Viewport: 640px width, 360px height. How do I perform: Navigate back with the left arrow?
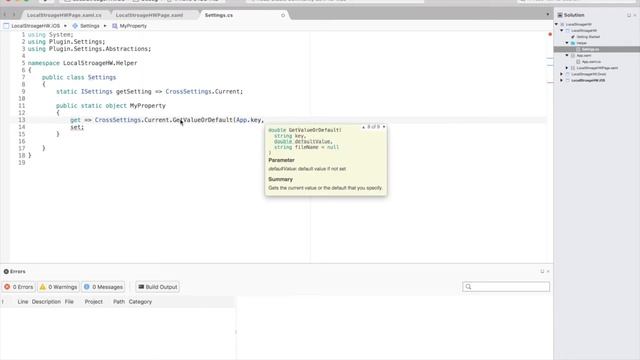pyautogui.click(x=5, y=15)
